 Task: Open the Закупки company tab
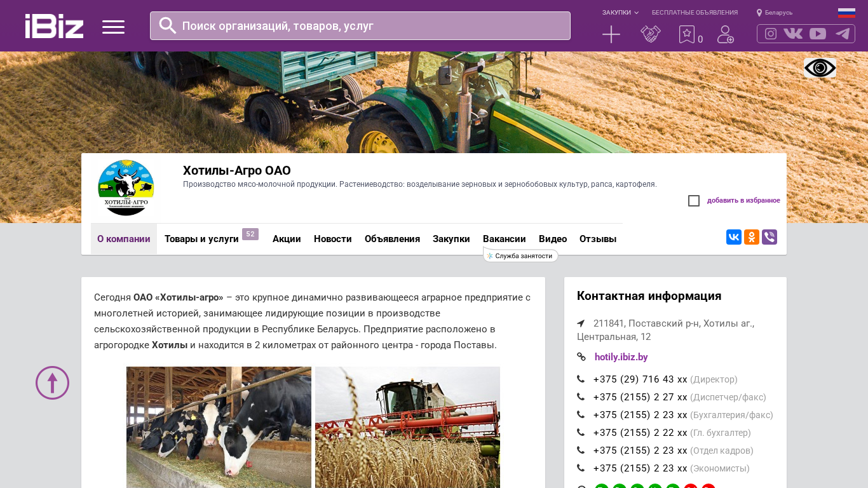tap(451, 239)
